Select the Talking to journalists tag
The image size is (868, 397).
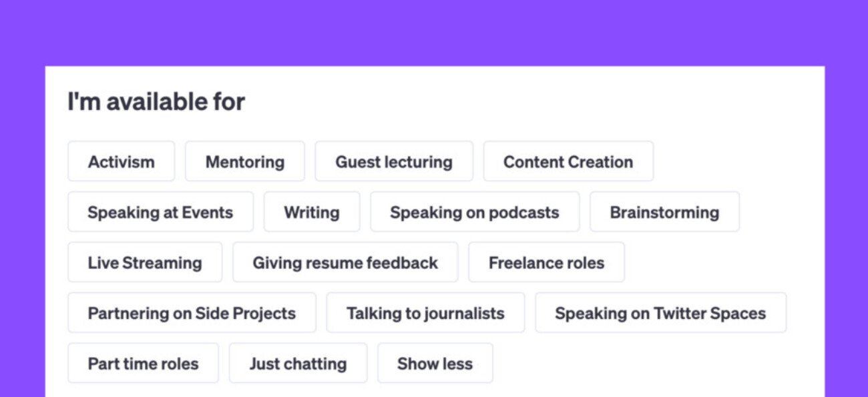point(425,313)
